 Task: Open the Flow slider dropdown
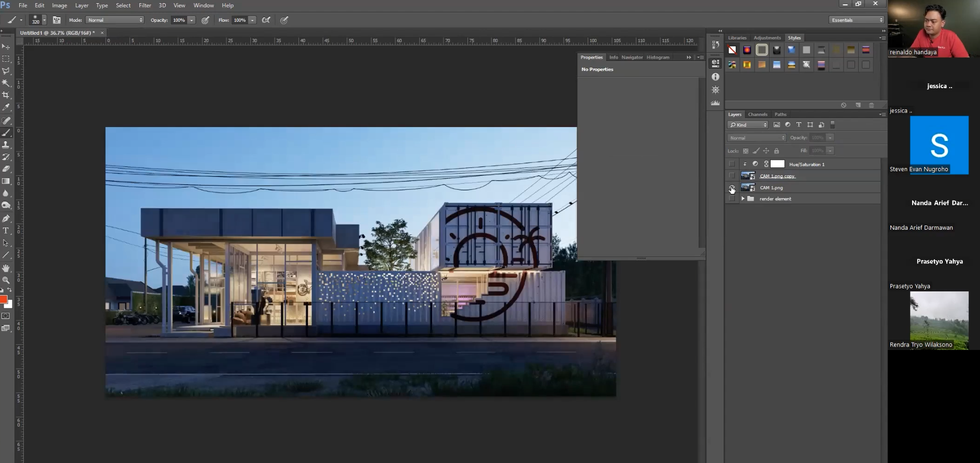coord(252,20)
